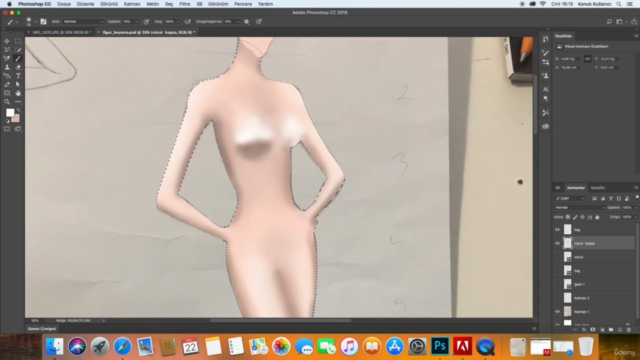
Task: Show the 'Şekil 1' layer
Action: [557, 284]
